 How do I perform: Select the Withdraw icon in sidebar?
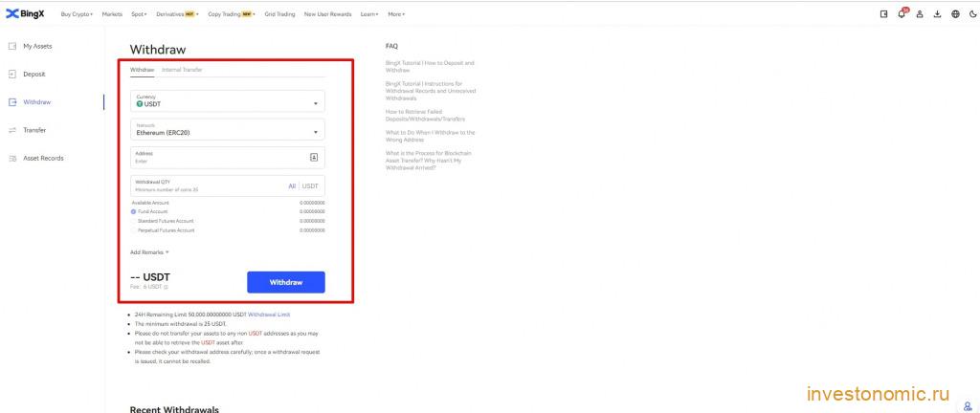pos(11,102)
